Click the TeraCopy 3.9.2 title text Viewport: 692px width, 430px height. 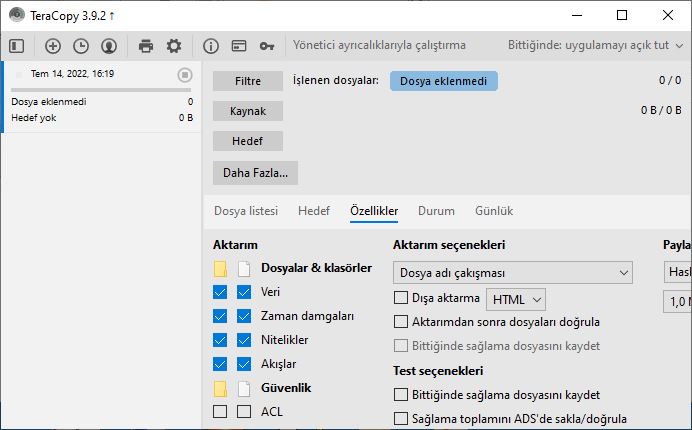(x=68, y=16)
